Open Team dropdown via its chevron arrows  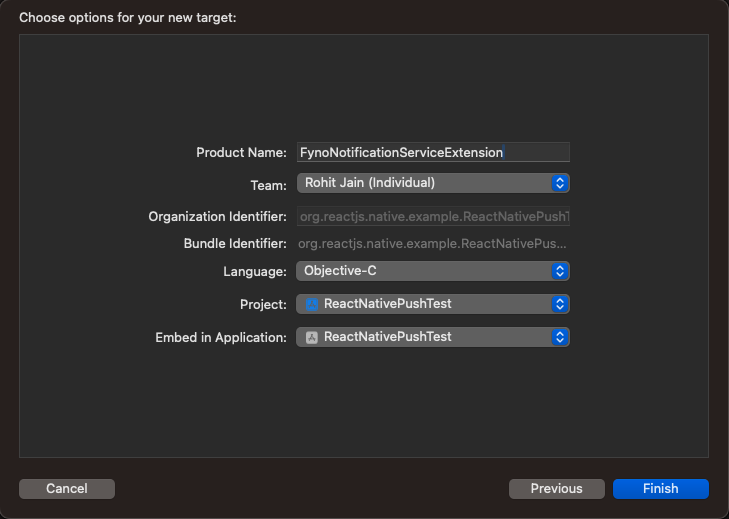point(560,183)
